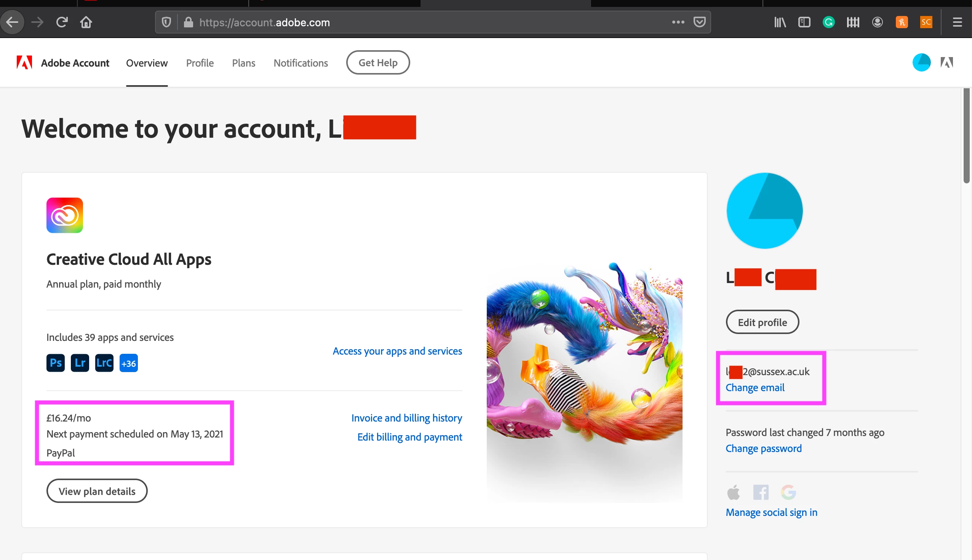972x560 pixels.
Task: Click the Photoshop Ps app icon
Action: [x=56, y=363]
